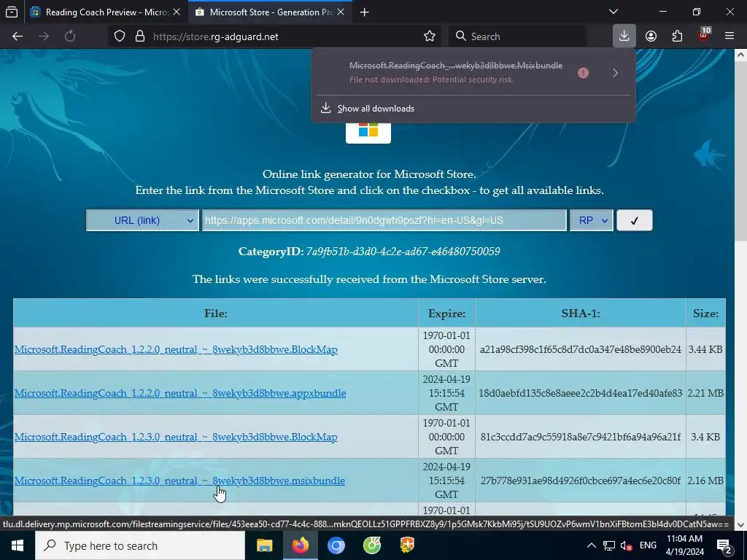Open the tracking protection shield icon
The width and height of the screenshot is (747, 560).
tap(120, 36)
